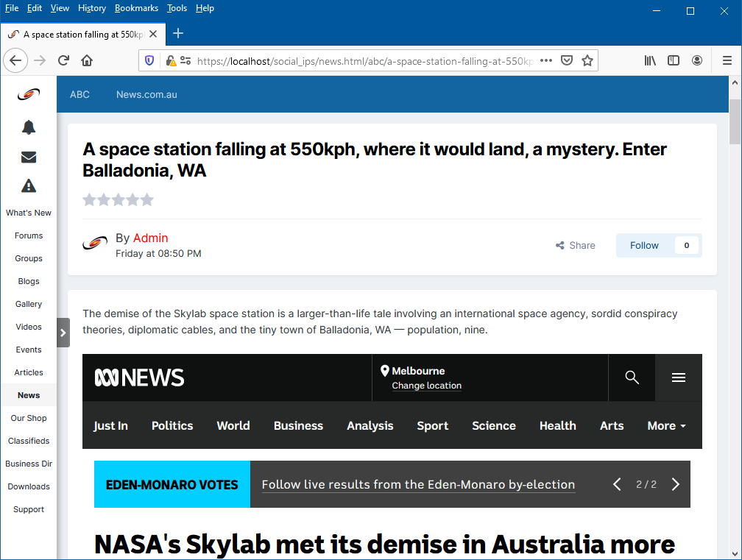The image size is (742, 560).
Task: Toggle the sidebar view icon
Action: tap(674, 60)
